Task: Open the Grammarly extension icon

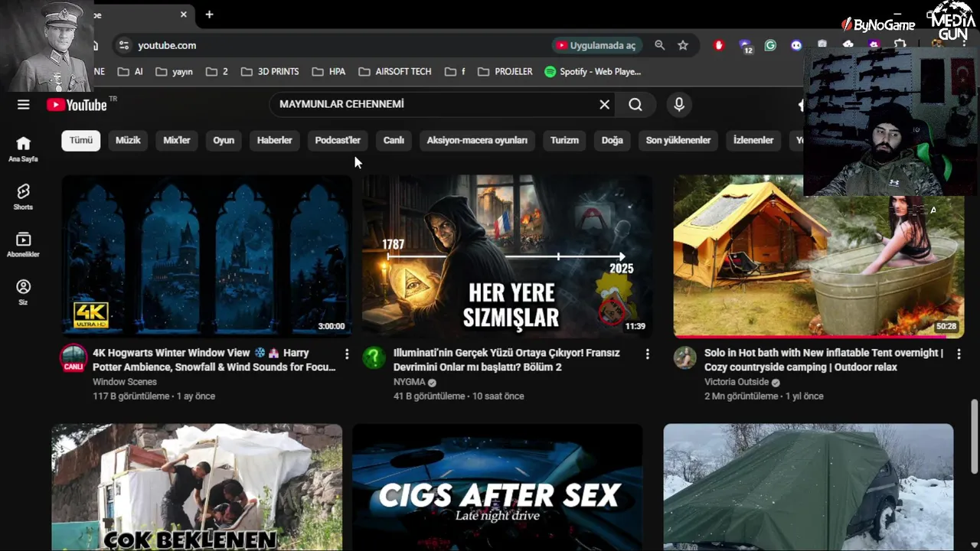Action: (770, 45)
